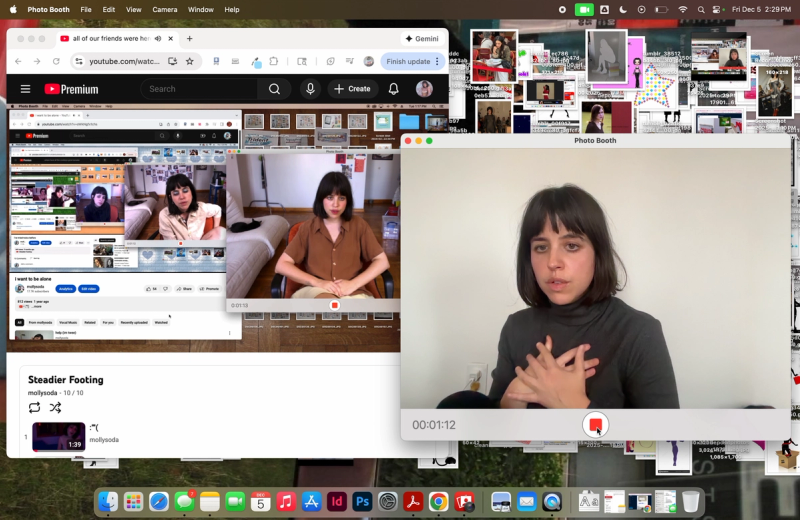The image size is (800, 520).
Task: Open Adobe Acrobat from the Dock
Action: 413,502
